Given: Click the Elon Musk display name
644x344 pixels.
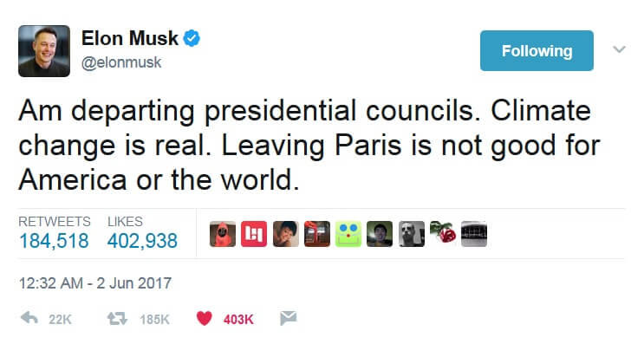Looking at the screenshot, I should coord(129,38).
